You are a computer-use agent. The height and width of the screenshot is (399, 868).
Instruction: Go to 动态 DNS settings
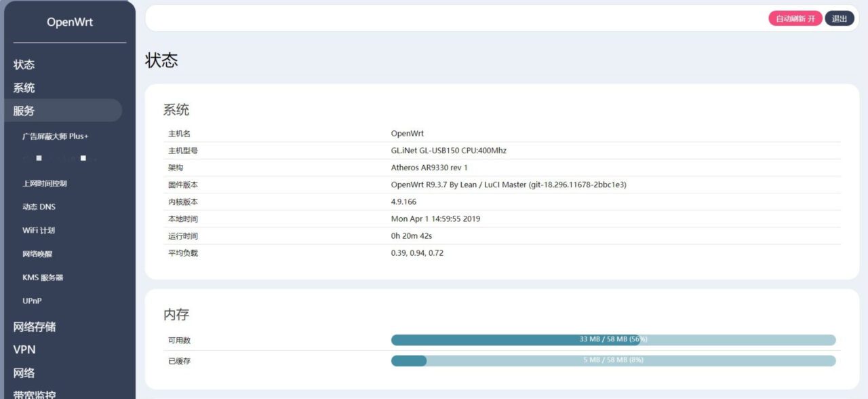[39, 207]
